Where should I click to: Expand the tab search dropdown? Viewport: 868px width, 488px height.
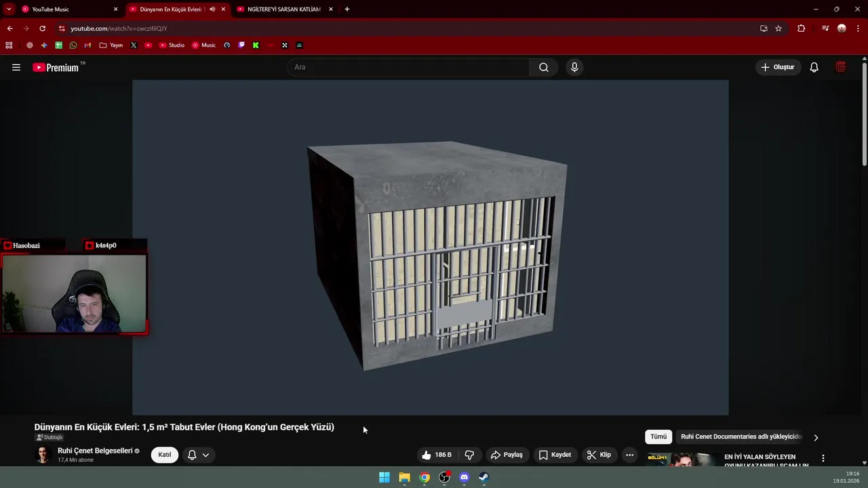[x=9, y=9]
